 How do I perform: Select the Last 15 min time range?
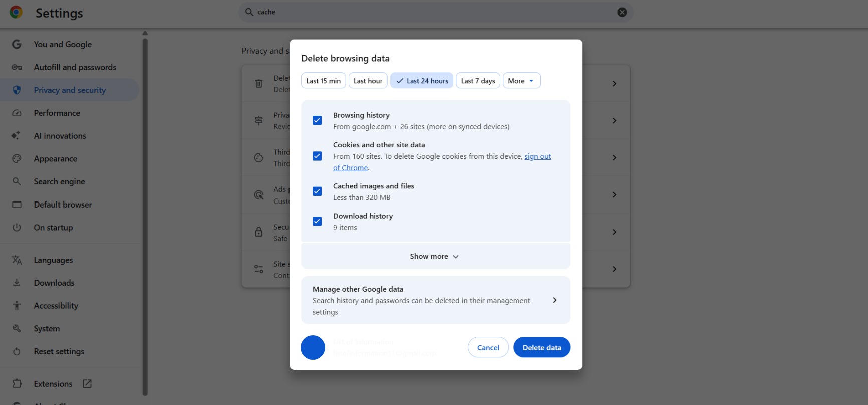tap(323, 81)
